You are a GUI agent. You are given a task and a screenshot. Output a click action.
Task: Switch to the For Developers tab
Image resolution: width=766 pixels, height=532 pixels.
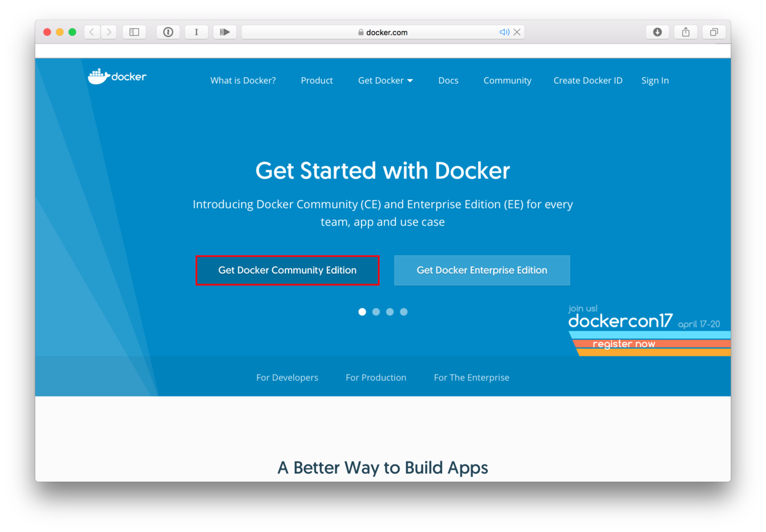tap(287, 377)
